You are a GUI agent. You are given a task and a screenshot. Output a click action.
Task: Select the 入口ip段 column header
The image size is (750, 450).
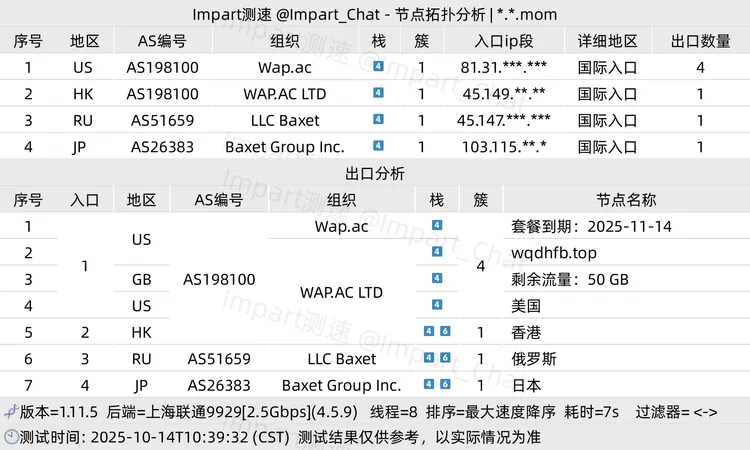[x=503, y=41]
